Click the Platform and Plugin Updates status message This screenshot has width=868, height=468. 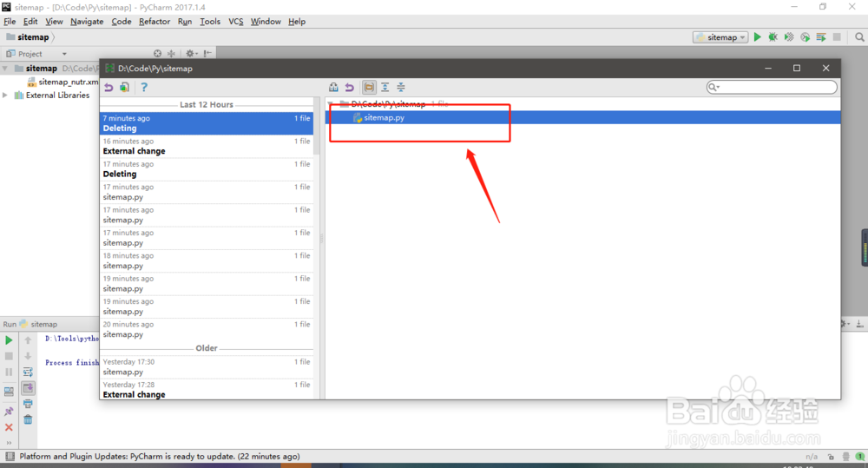[x=160, y=457]
